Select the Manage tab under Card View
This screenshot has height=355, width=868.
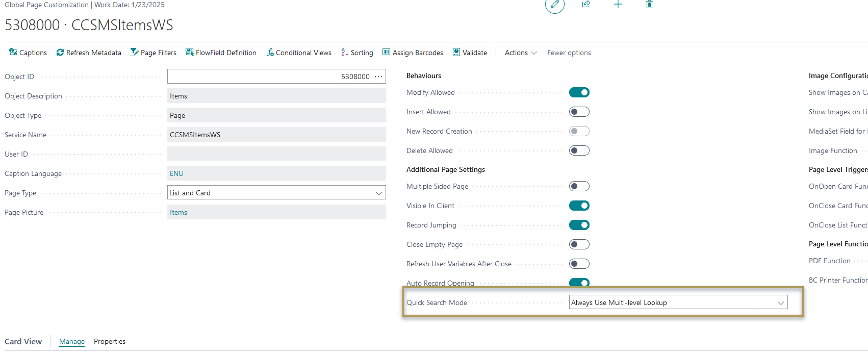72,341
